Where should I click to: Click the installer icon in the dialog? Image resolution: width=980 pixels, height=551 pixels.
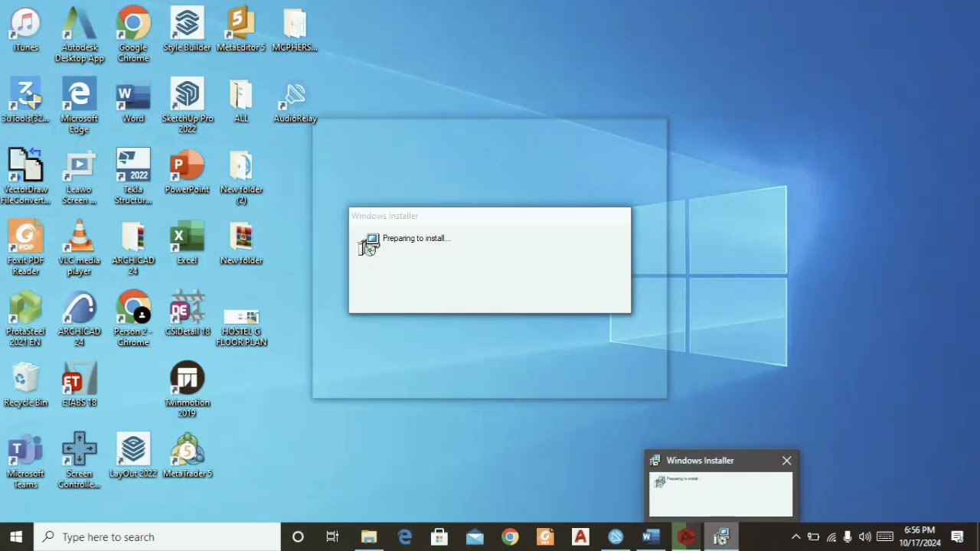tap(369, 245)
